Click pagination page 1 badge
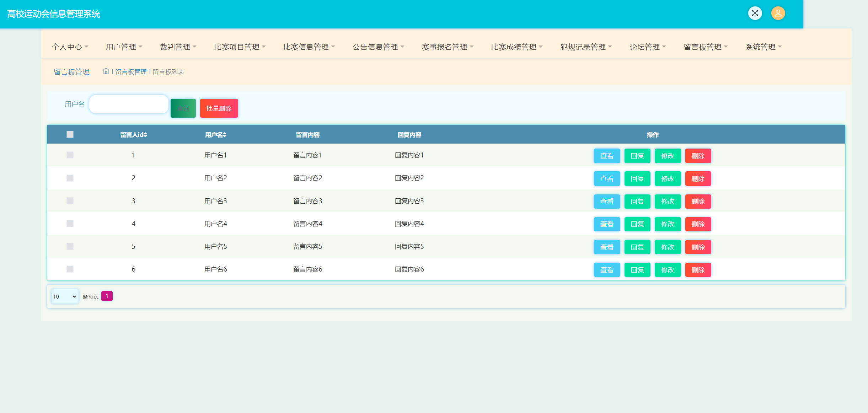The width and height of the screenshot is (868, 413). (107, 296)
